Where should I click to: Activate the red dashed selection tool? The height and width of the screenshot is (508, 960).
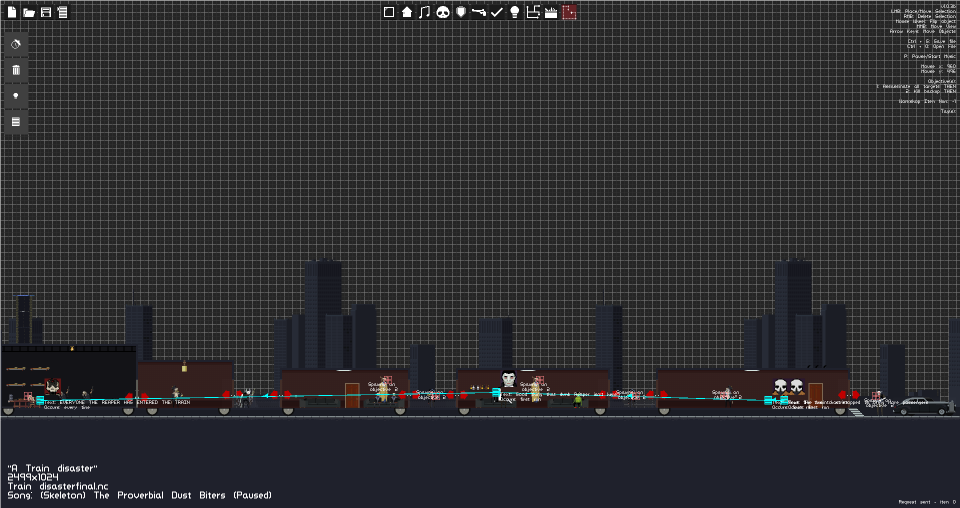[x=569, y=12]
